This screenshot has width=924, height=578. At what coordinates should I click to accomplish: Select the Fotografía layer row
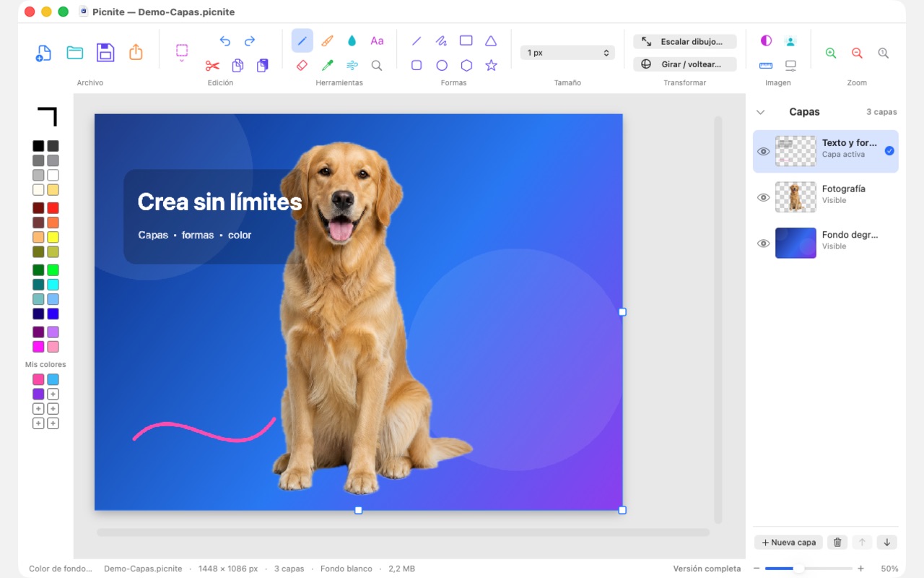[826, 197]
